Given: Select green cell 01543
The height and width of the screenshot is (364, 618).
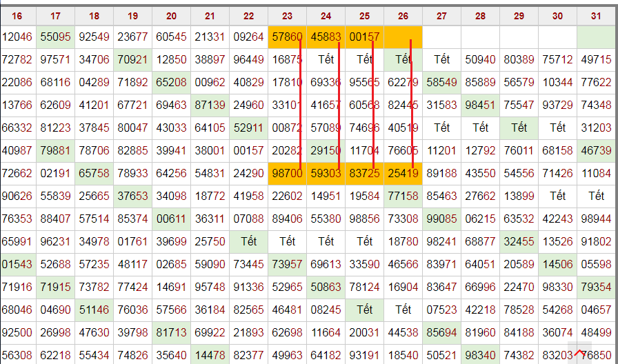Looking at the screenshot, I should (17, 264).
